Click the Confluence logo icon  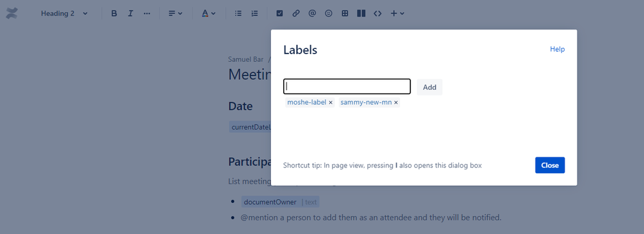12,13
